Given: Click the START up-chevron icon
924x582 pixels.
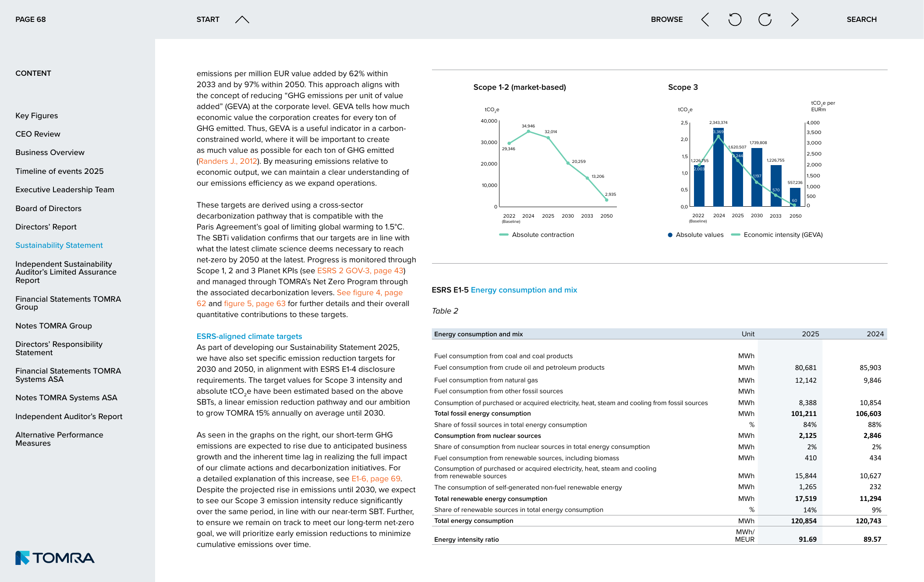Looking at the screenshot, I should click(x=242, y=19).
